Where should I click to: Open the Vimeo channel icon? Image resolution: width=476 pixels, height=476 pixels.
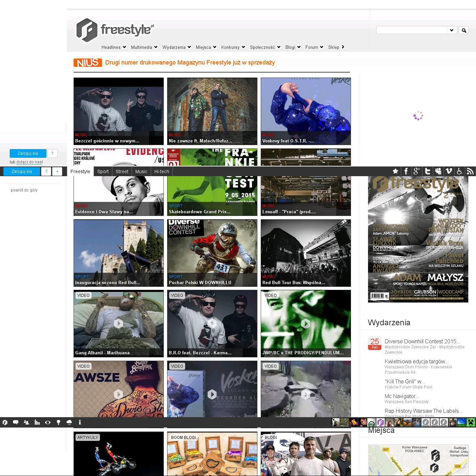pos(449,171)
